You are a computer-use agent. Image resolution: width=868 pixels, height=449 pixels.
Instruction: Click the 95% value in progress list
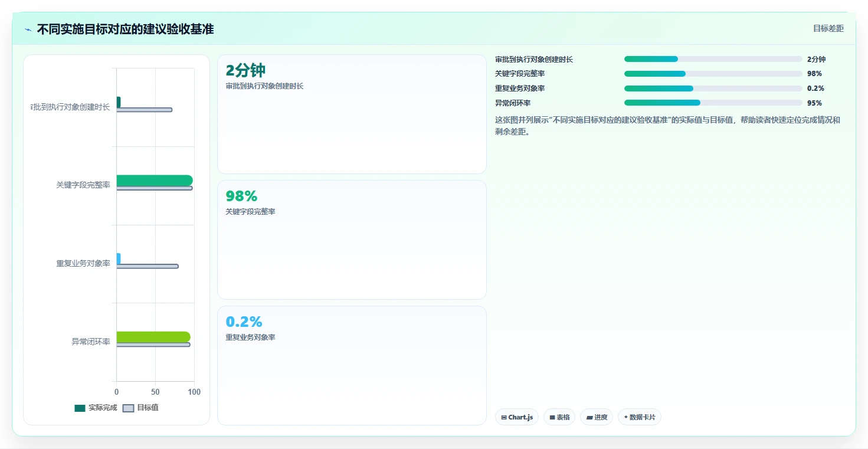(x=814, y=103)
